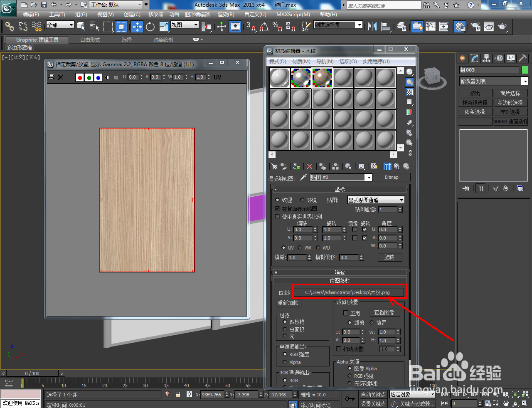Click the Align tool icon

coord(386,27)
